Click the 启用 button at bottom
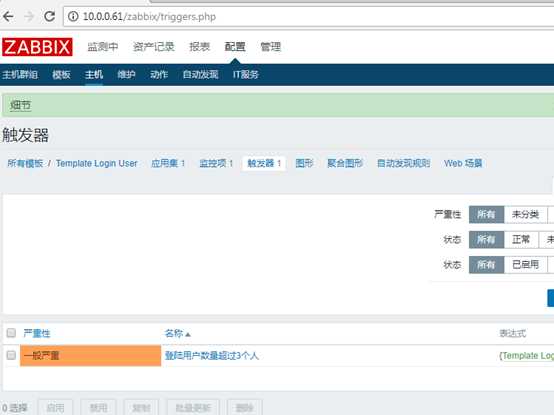 pyautogui.click(x=55, y=408)
